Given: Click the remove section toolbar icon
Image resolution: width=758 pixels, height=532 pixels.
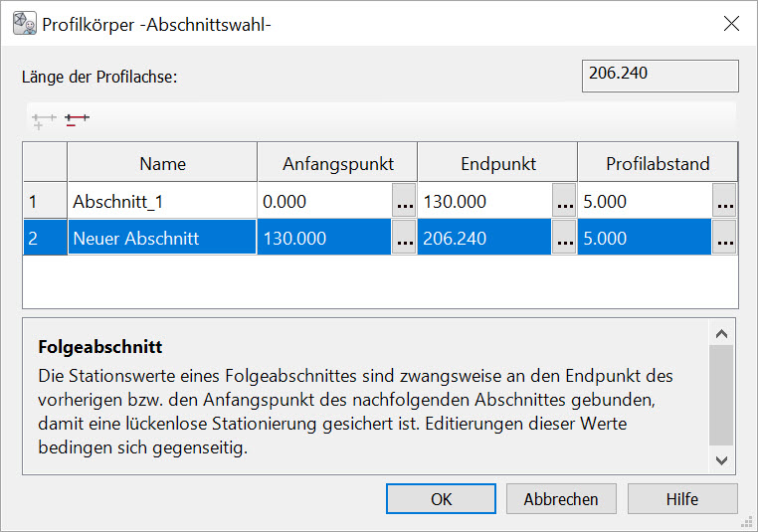Looking at the screenshot, I should (x=77, y=120).
